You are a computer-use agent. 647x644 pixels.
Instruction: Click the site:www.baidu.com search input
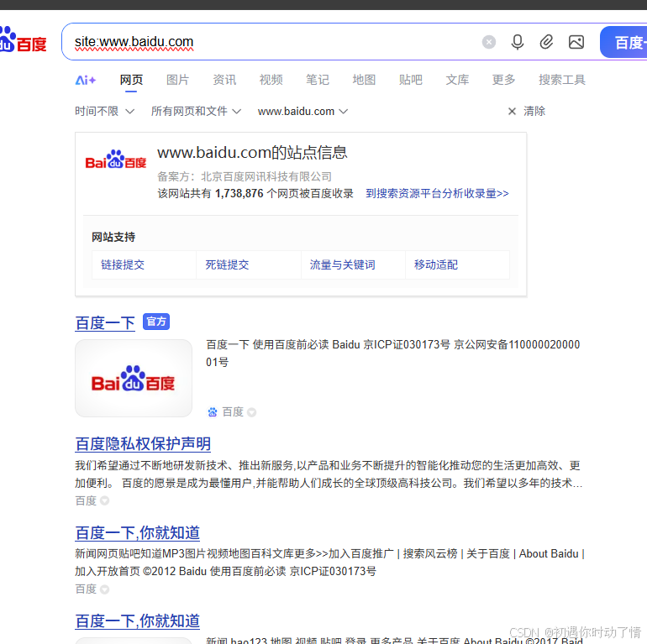point(272,42)
